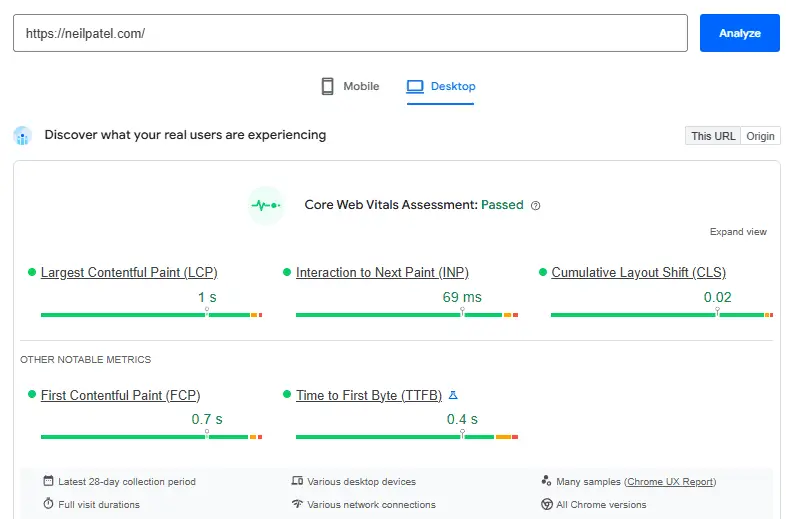Image resolution: width=786 pixels, height=519 pixels.
Task: Click the CLS value 0.02
Action: 717,297
